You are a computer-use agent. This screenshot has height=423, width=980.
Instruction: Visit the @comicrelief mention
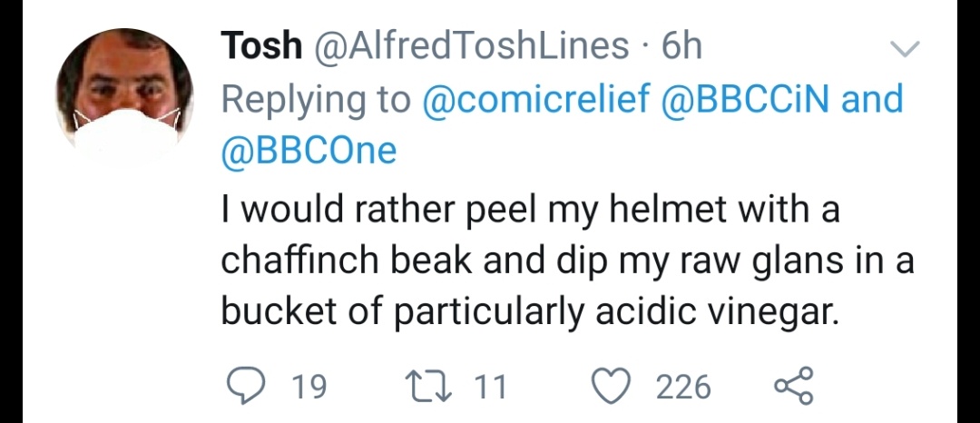click(537, 99)
